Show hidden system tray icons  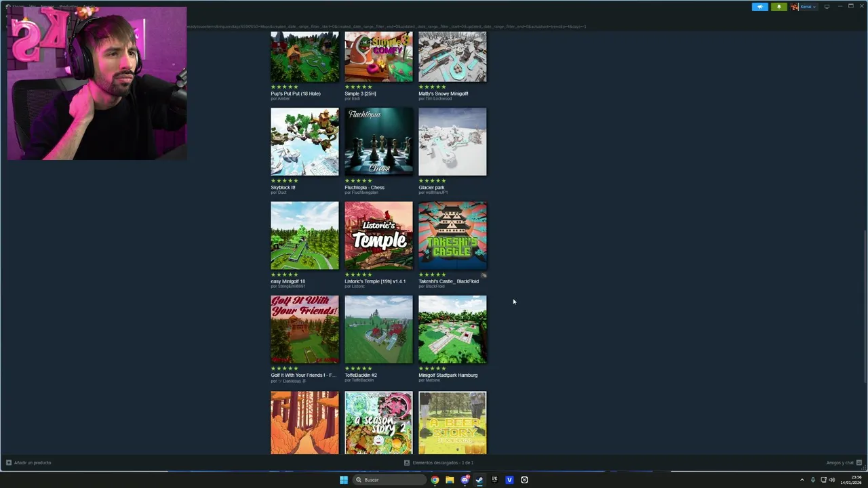coord(802,480)
